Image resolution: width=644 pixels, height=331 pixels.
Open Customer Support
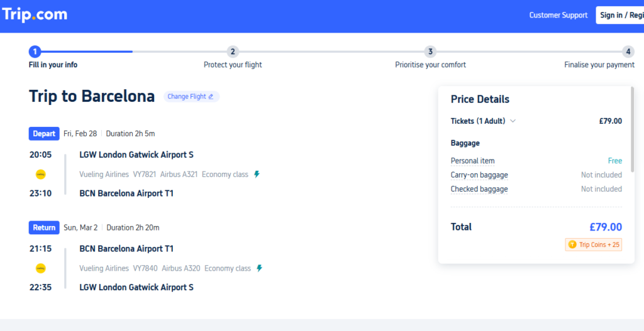click(558, 15)
